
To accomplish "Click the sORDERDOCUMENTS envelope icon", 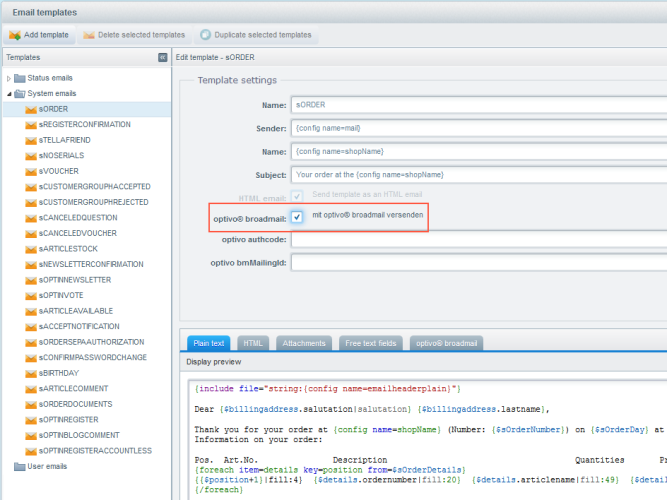I will coord(31,405).
